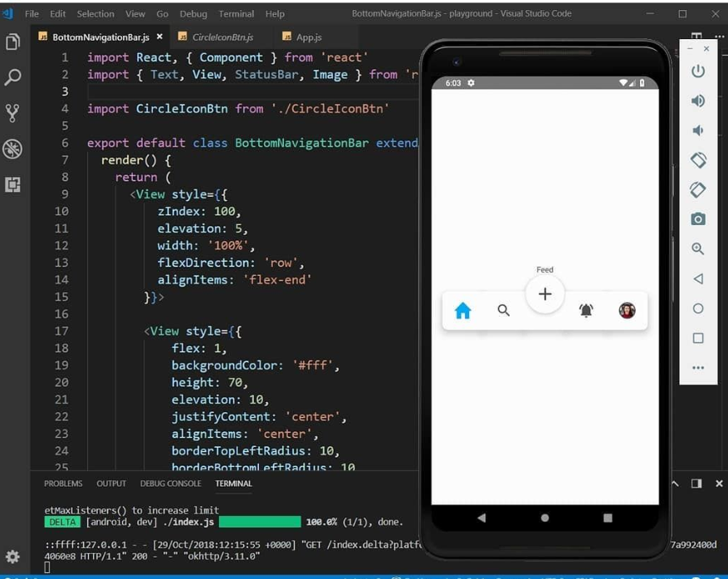
Task: Open the Source Control view
Action: coord(13,113)
